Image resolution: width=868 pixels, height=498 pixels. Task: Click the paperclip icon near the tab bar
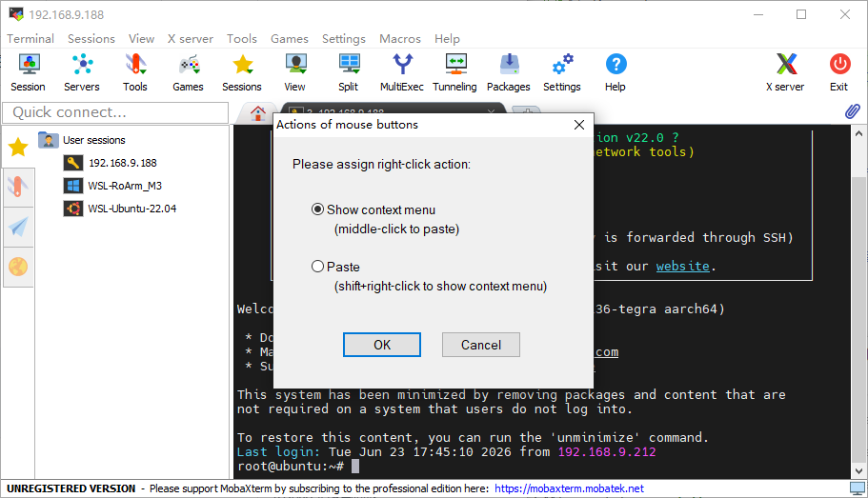point(853,111)
